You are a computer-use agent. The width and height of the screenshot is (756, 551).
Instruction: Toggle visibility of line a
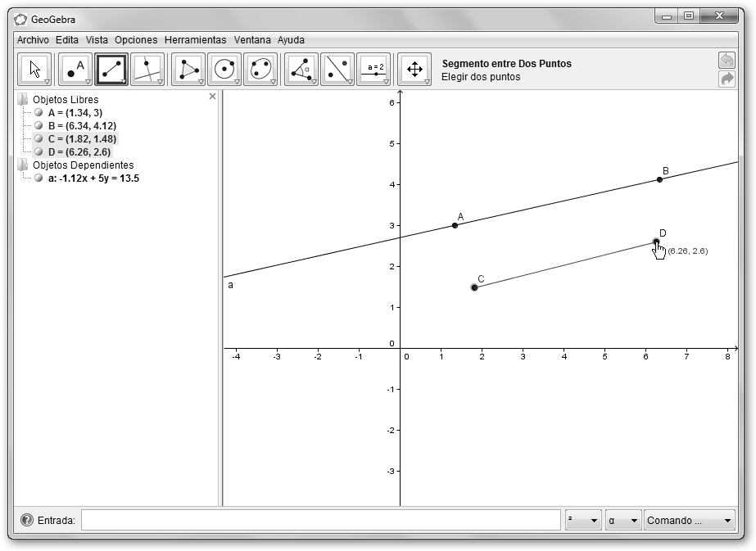pos(38,178)
